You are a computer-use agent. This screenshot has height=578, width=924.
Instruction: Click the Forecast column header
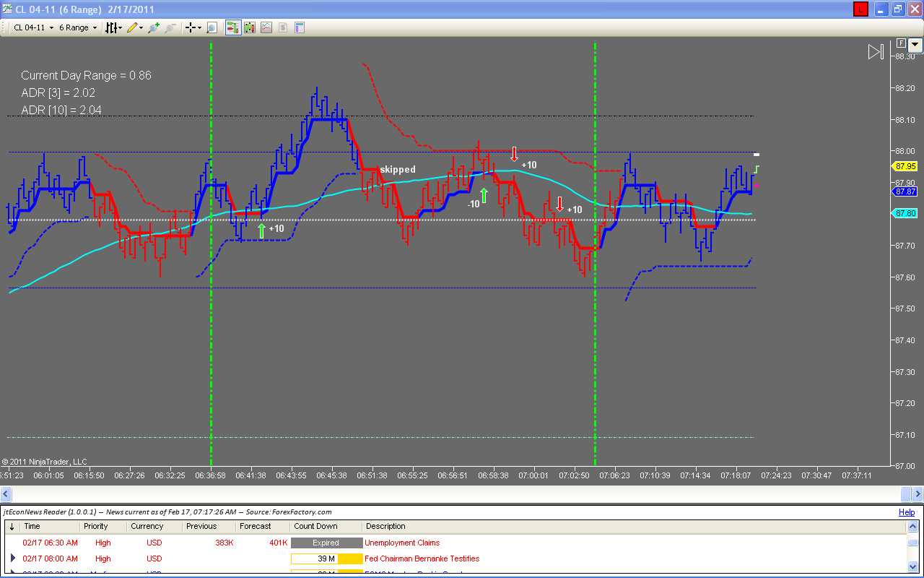click(x=263, y=526)
